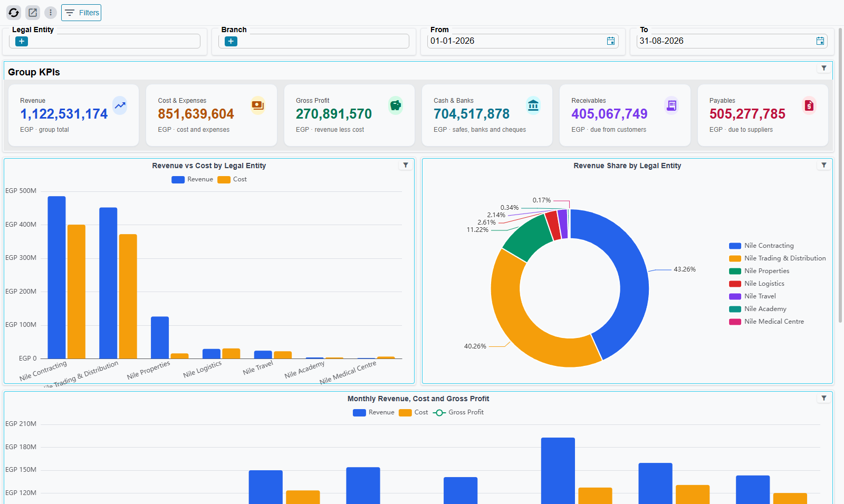Image resolution: width=844 pixels, height=504 pixels.
Task: Click the Revenue trend arrow icon
Action: point(120,105)
